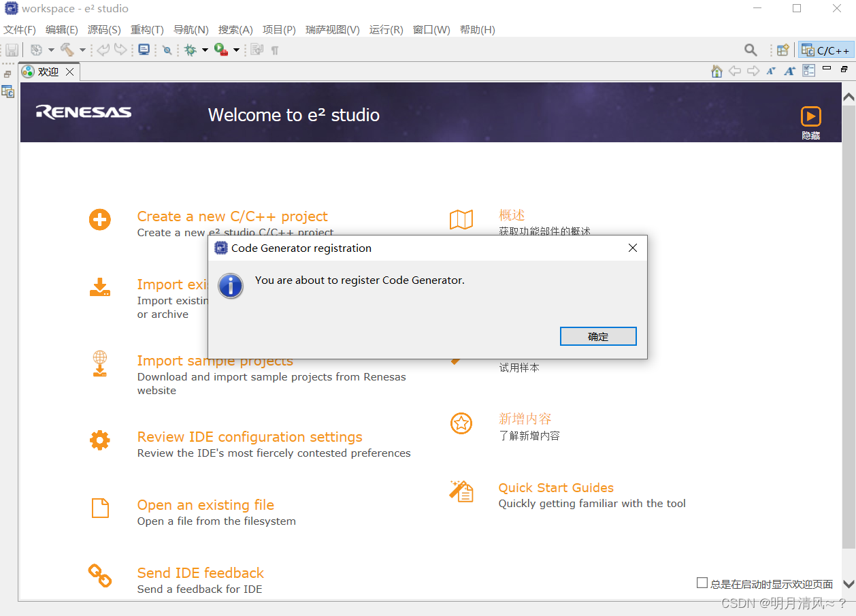Click the enlarge font size icon
Viewport: 856px width, 616px height.
(789, 71)
